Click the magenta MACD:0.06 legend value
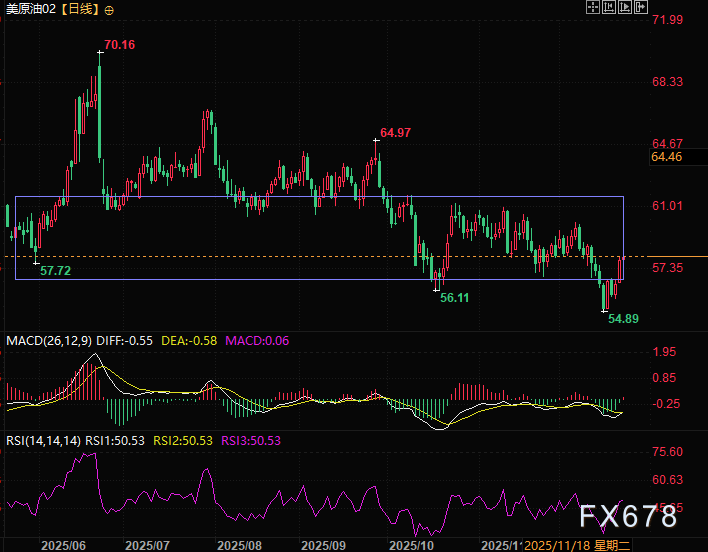This screenshot has width=708, height=552. point(257,341)
